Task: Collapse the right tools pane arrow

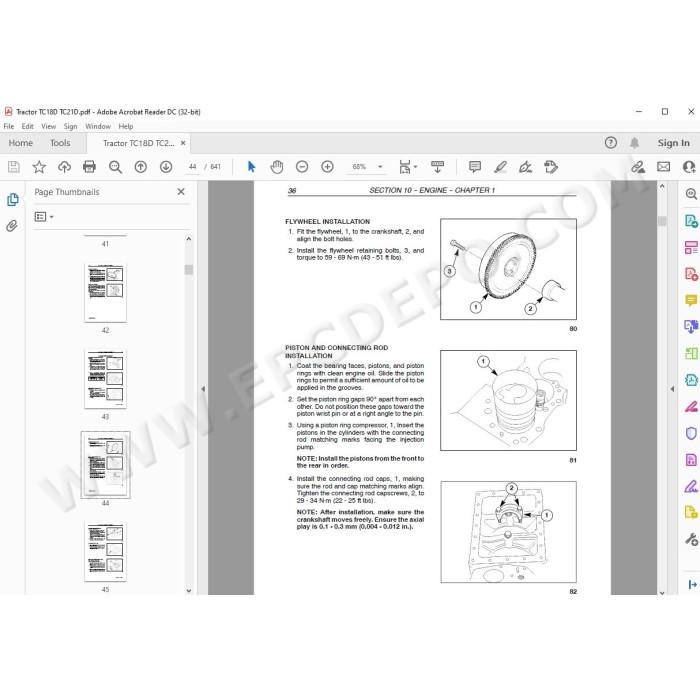Action: 672,389
